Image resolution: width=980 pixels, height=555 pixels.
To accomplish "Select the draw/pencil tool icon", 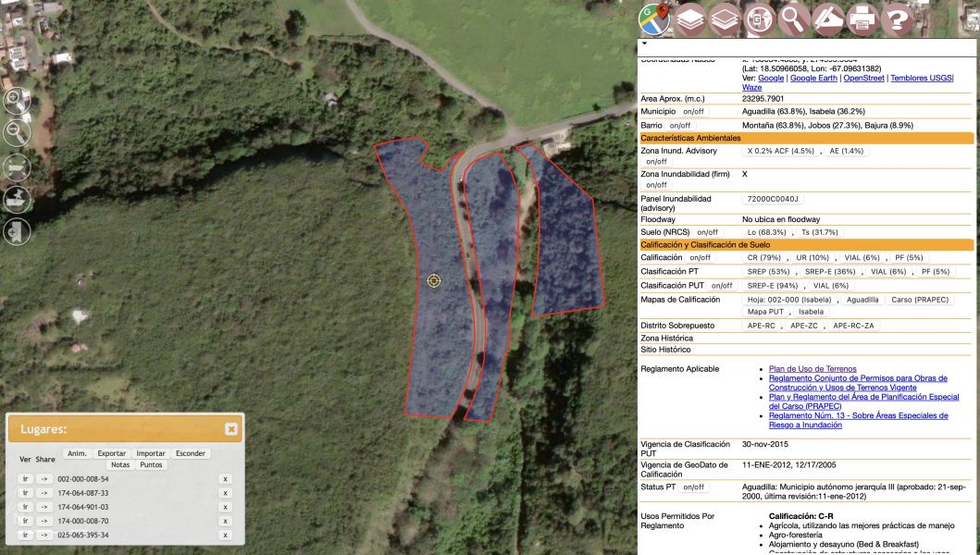I will pyautogui.click(x=828, y=18).
